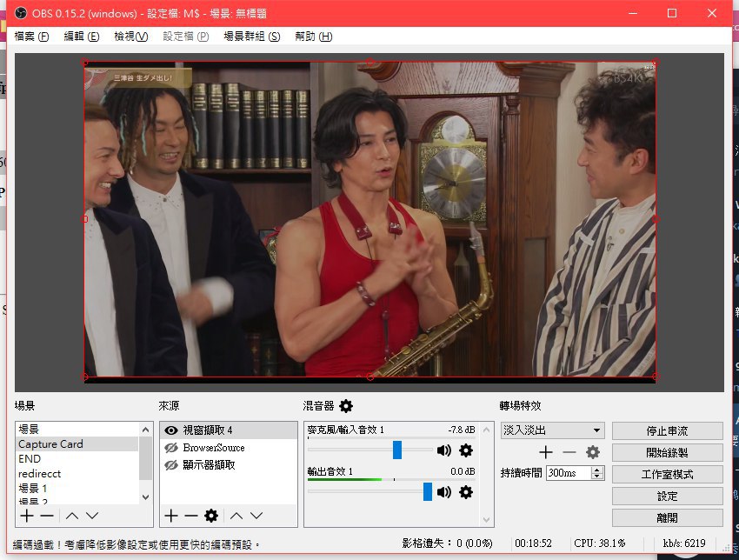Show the BrowserSource source

coord(171,448)
